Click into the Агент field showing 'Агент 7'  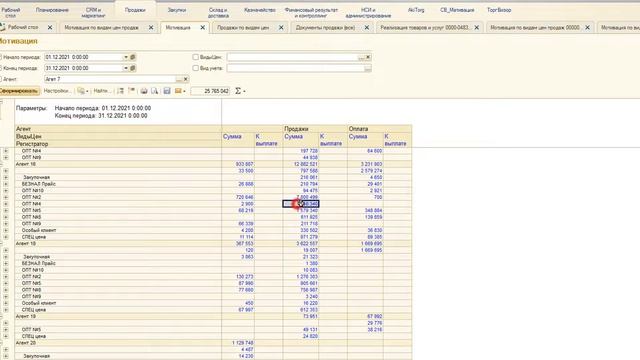click(110, 79)
